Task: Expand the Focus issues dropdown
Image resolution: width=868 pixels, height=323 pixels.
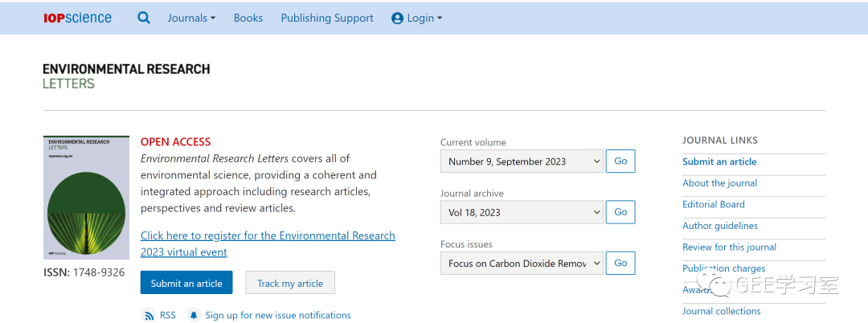Action: (522, 264)
